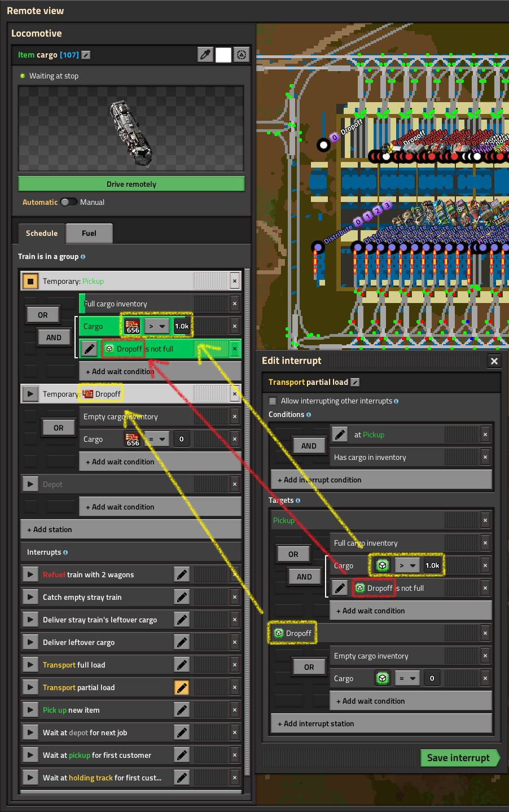Toggle the Automatic/Manual switch
This screenshot has height=812, width=509.
69,202
